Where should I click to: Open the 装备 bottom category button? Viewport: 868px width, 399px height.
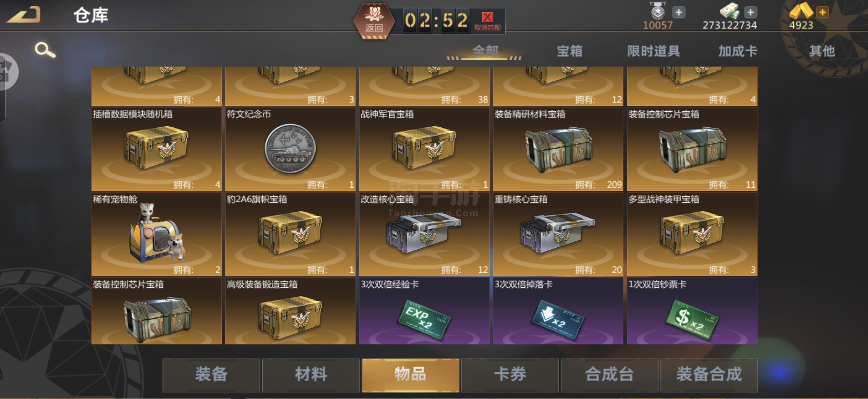click(x=211, y=375)
